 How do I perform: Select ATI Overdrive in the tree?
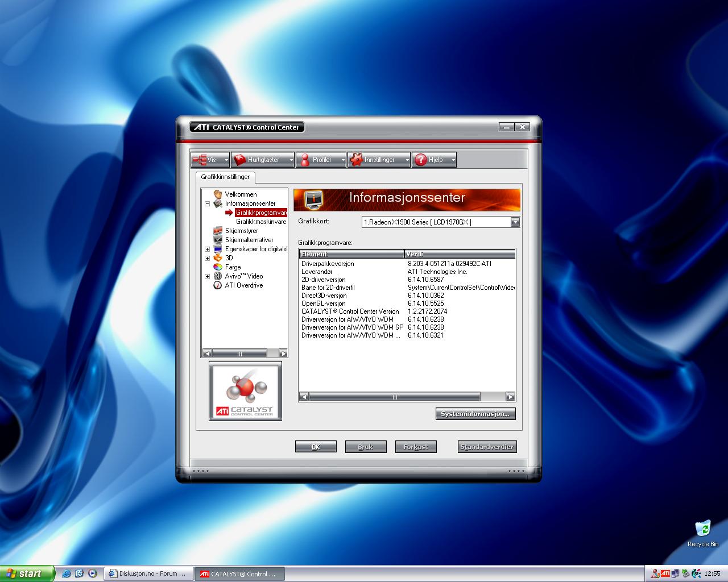pyautogui.click(x=243, y=285)
